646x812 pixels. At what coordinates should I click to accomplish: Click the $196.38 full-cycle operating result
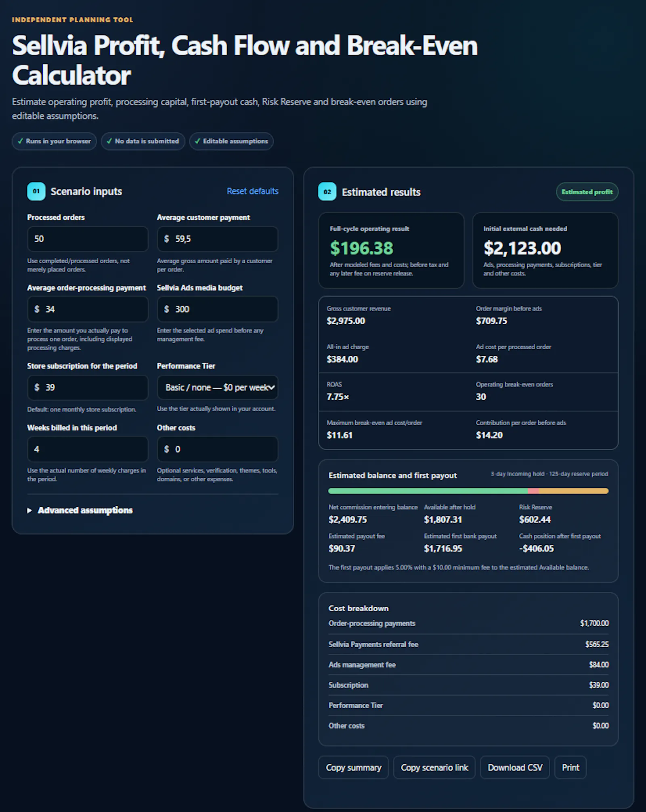(361, 248)
